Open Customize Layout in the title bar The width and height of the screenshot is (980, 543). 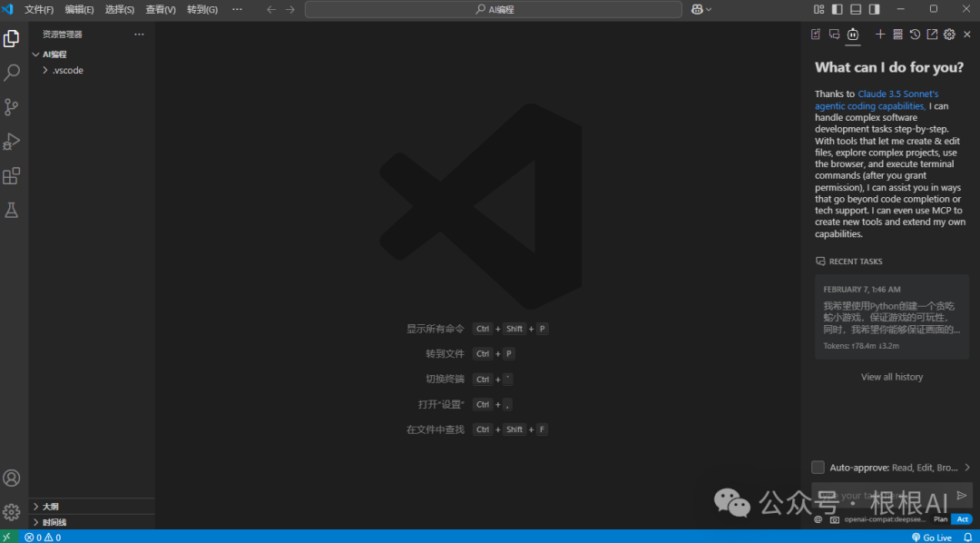tap(818, 9)
